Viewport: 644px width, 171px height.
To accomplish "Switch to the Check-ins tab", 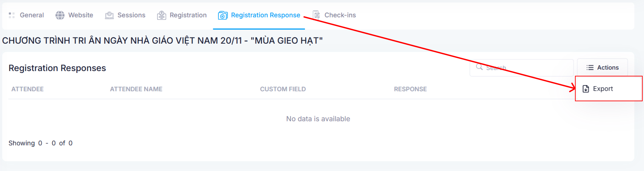I will [x=340, y=15].
